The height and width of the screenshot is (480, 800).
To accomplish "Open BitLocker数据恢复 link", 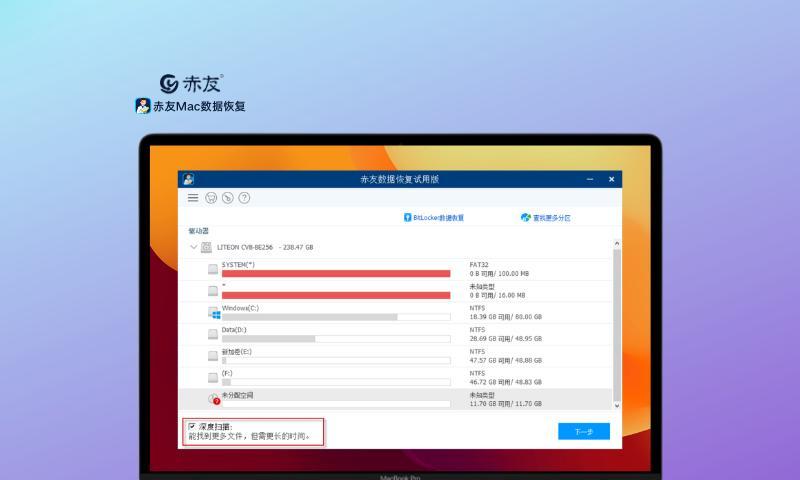I will [438, 218].
